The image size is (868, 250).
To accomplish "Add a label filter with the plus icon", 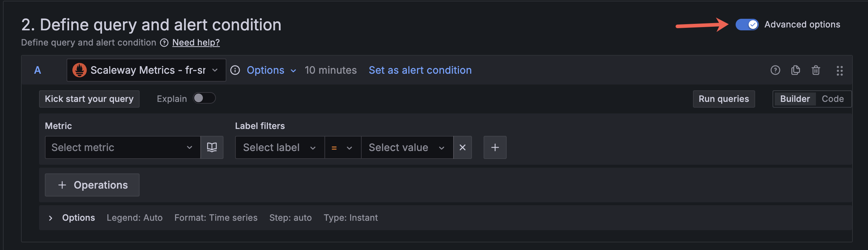I will [x=495, y=147].
